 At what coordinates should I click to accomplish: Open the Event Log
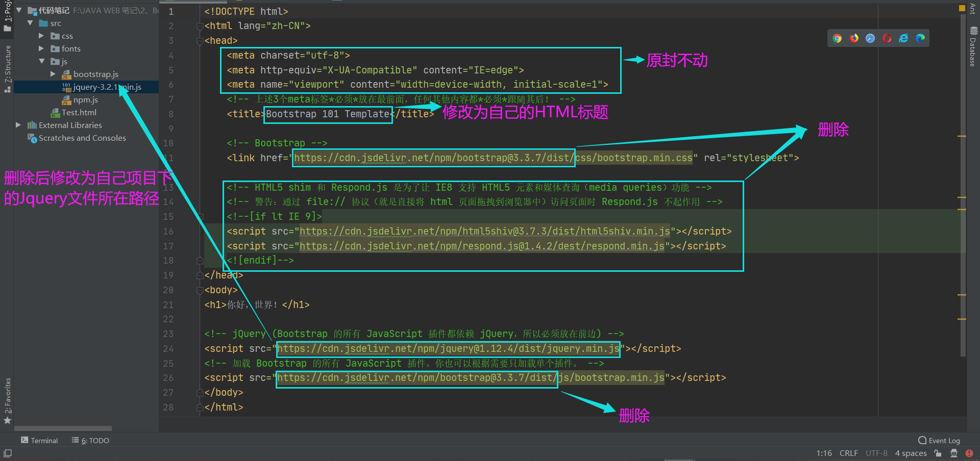click(x=939, y=441)
